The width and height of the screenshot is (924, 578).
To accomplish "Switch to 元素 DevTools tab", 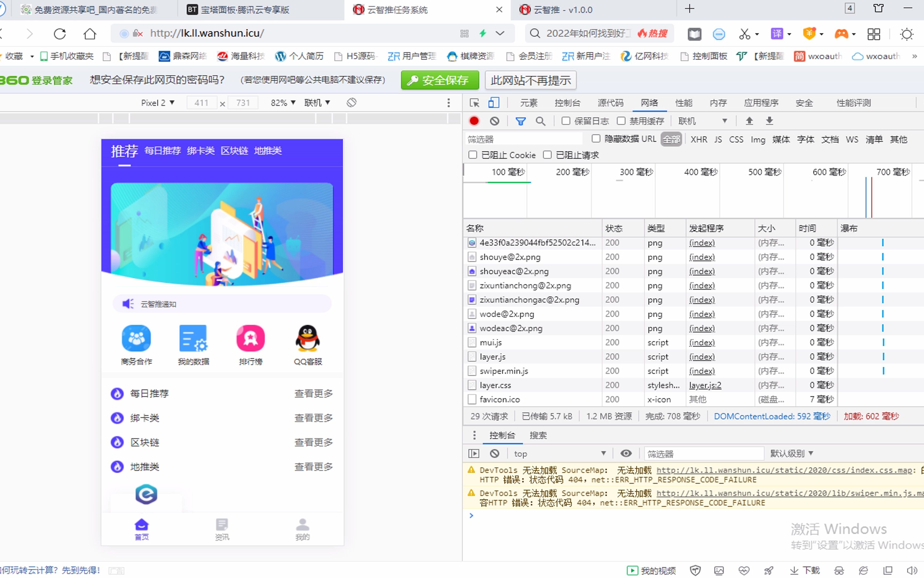I will 529,103.
